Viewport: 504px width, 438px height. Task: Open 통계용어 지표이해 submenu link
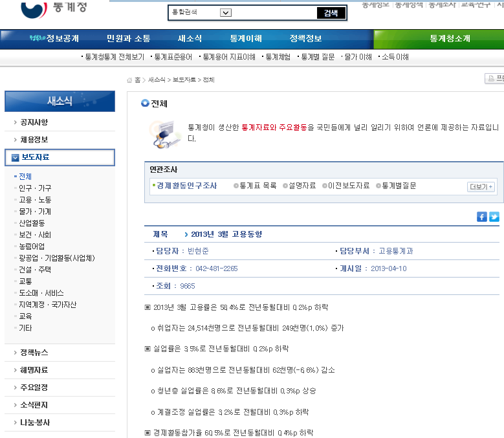tap(228, 57)
